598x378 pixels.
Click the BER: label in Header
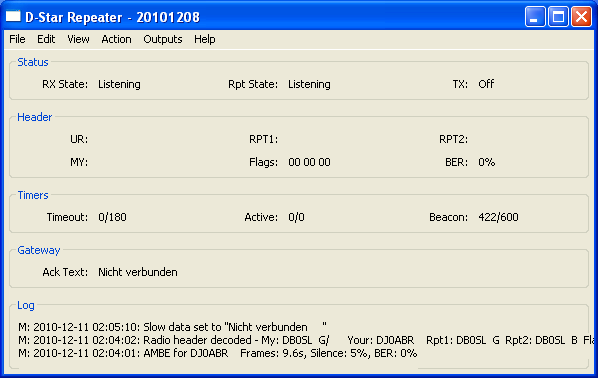[457, 162]
